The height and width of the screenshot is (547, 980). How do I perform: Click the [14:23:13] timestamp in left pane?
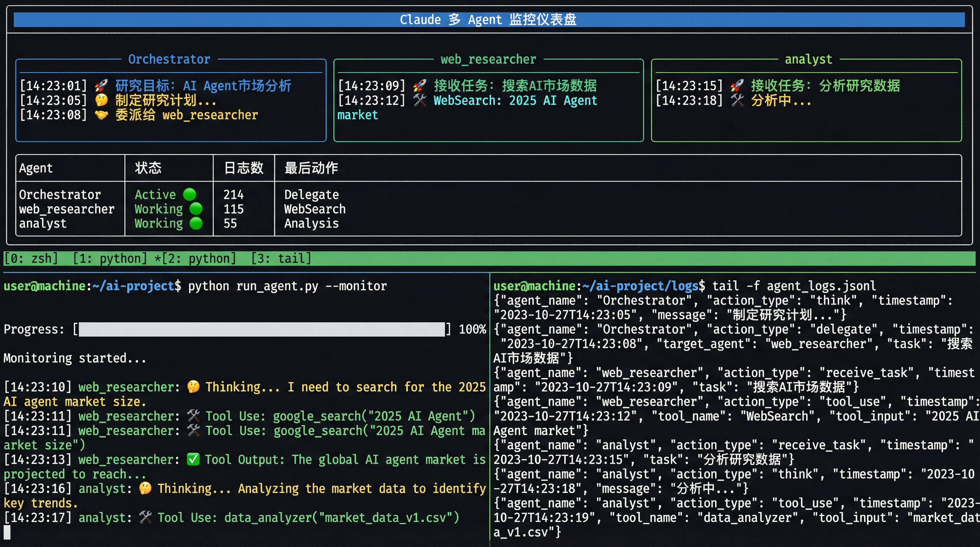(x=38, y=459)
